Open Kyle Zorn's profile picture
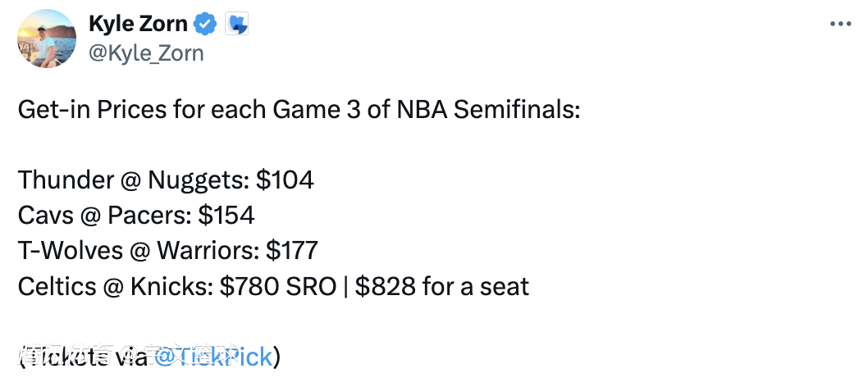 (47, 39)
